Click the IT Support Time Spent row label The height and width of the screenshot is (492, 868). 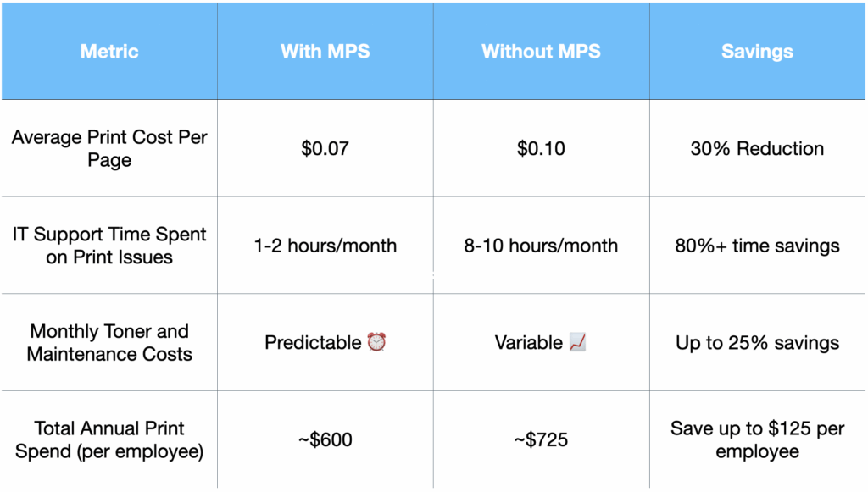coord(109,246)
